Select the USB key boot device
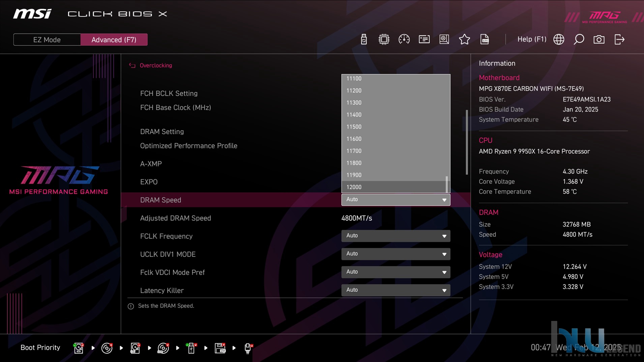This screenshot has height=362, width=644. (191, 348)
